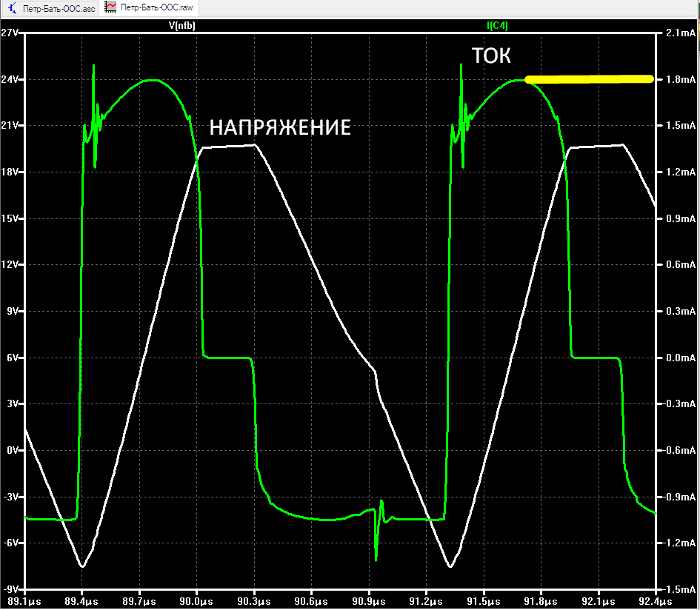Image resolution: width=700 pixels, height=610 pixels.
Task: Click the 9V left axis label
Action: point(12,311)
